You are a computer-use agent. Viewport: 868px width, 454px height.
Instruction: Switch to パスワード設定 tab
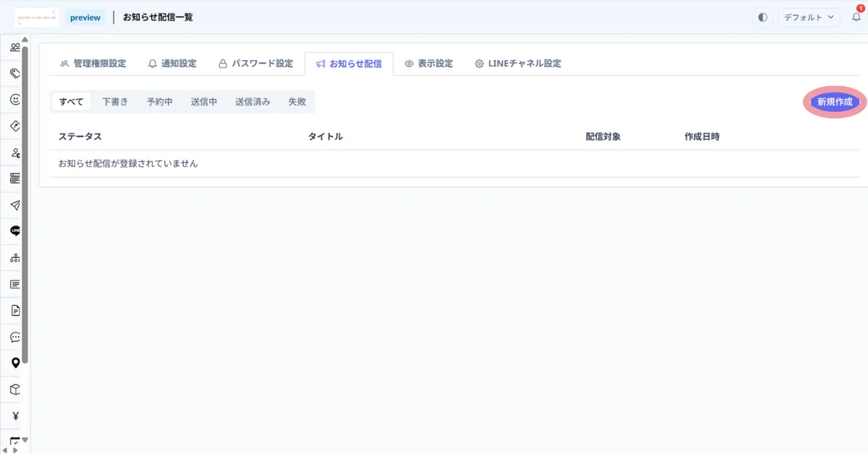[255, 64]
